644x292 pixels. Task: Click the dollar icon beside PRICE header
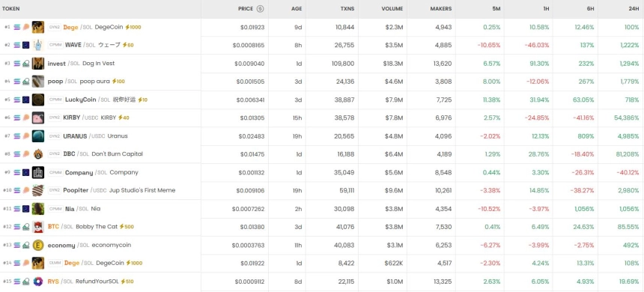[x=260, y=9]
